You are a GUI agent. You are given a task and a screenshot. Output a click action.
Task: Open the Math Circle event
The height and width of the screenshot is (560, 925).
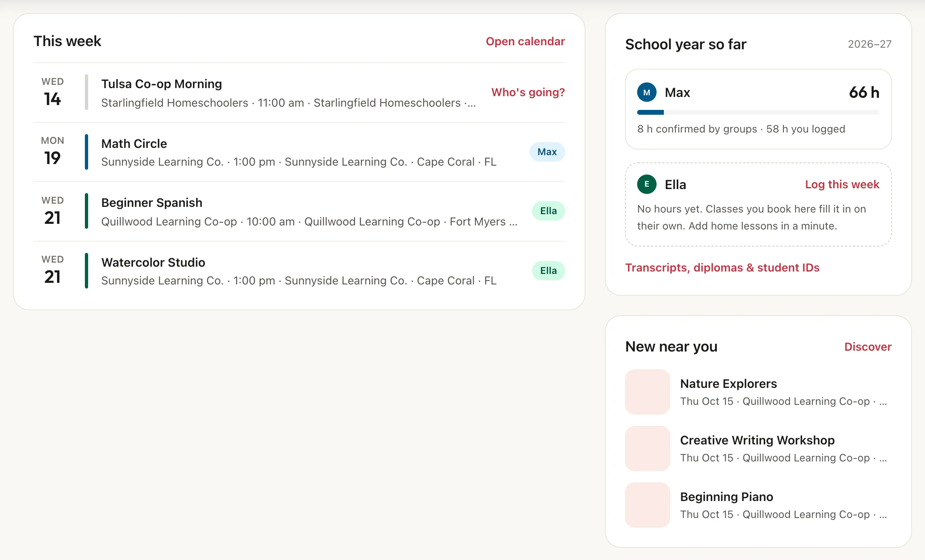(x=299, y=152)
